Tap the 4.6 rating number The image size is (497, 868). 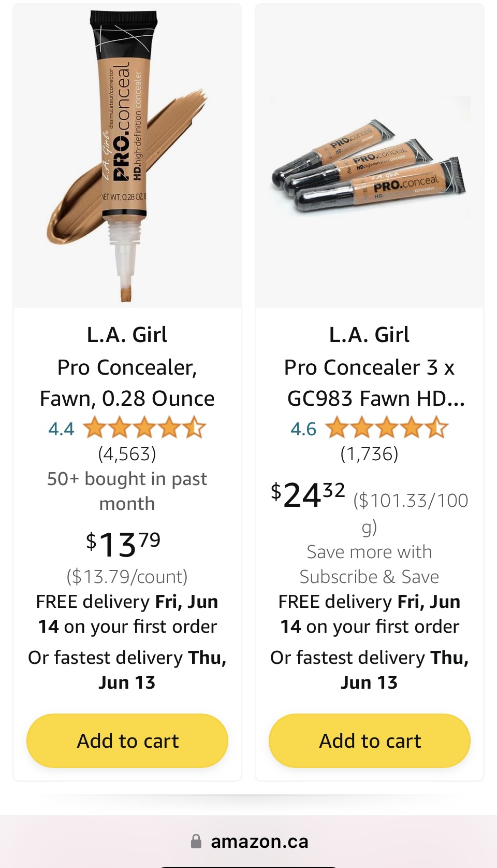[303, 429]
